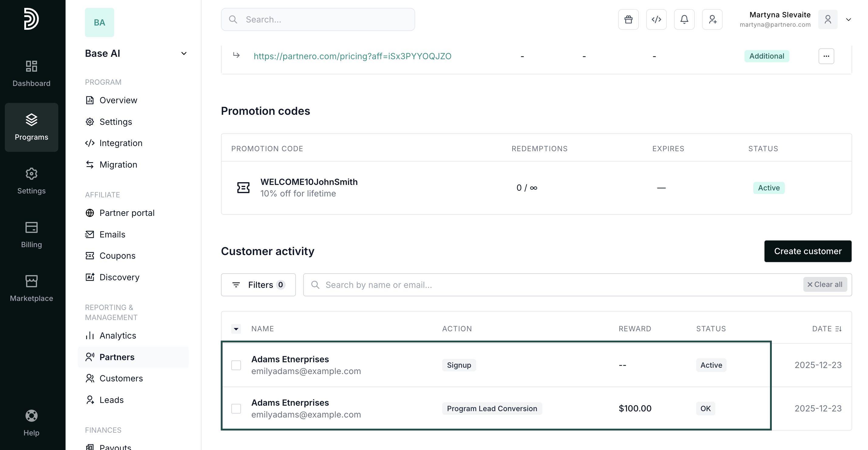
Task: Open the partnero.com pricing affiliate link
Action: coord(352,56)
